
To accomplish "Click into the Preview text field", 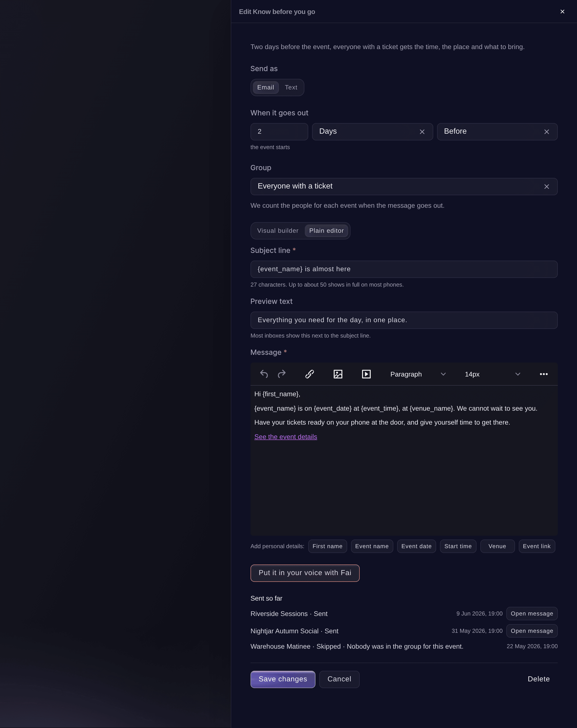I will click(x=404, y=320).
